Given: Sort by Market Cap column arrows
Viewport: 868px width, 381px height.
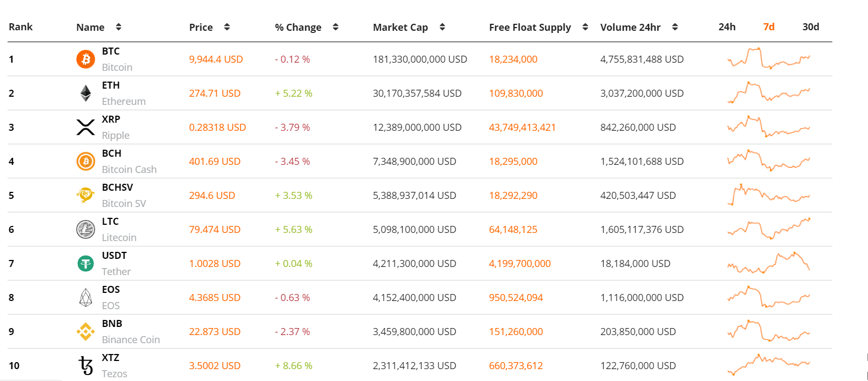Looking at the screenshot, I should click(x=442, y=27).
